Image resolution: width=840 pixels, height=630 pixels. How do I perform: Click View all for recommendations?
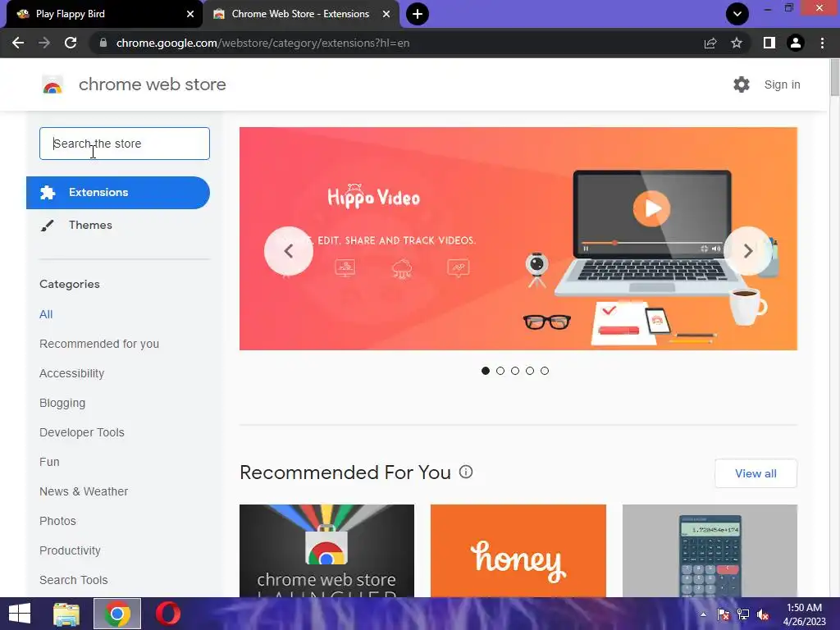click(x=756, y=473)
